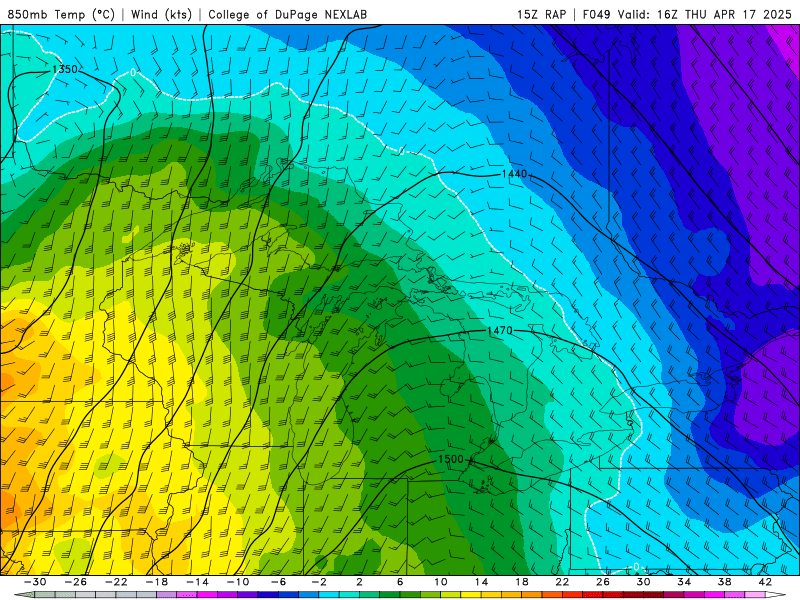800x600 pixels.
Task: Click the -26 color scale label
Action: [x=76, y=582]
